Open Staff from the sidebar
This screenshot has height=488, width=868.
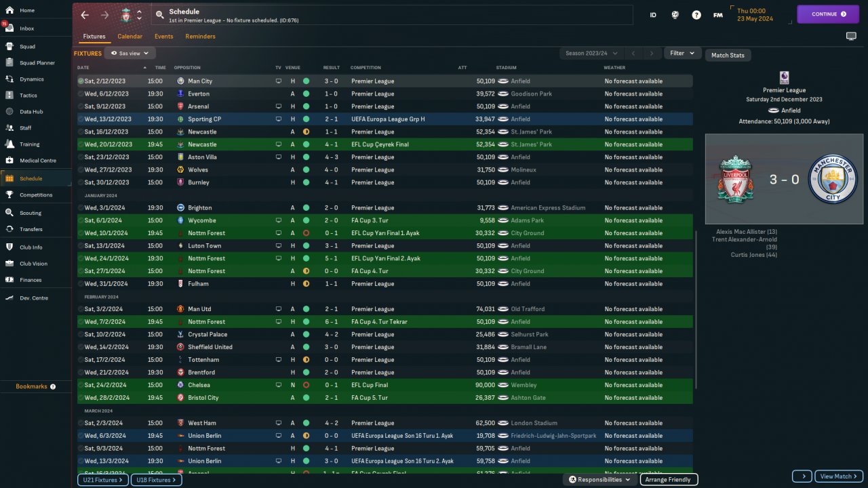coord(36,127)
